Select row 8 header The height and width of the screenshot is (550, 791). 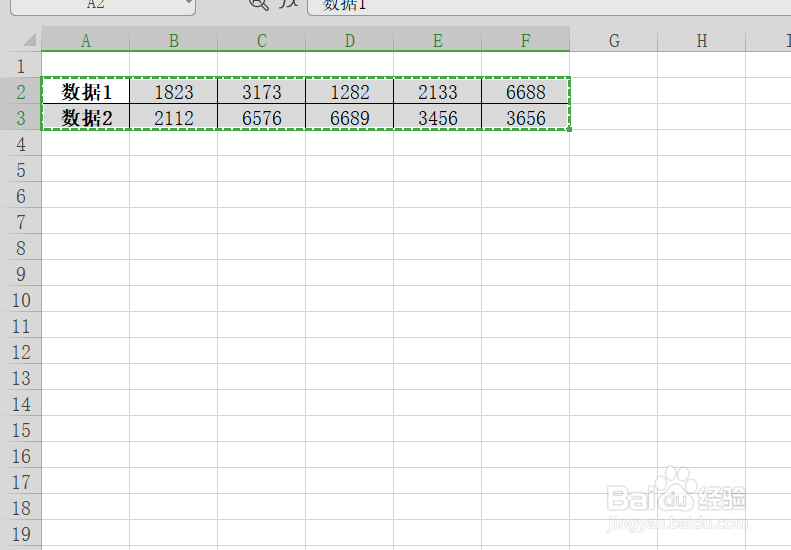(x=21, y=248)
